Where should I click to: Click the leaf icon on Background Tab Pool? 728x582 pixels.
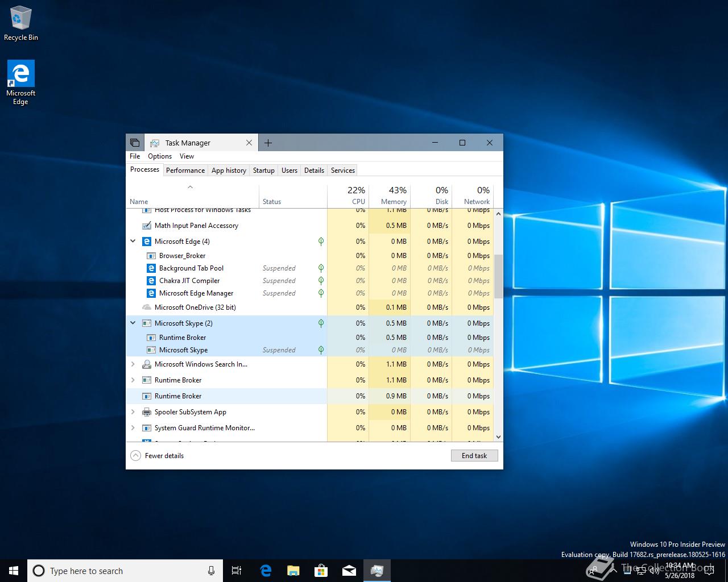coord(321,268)
